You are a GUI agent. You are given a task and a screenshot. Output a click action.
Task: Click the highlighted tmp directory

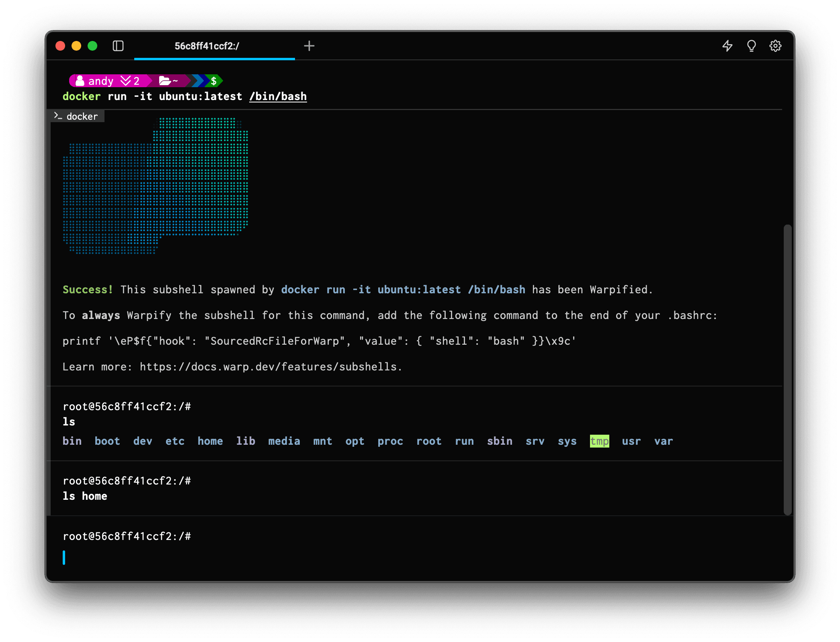click(599, 441)
